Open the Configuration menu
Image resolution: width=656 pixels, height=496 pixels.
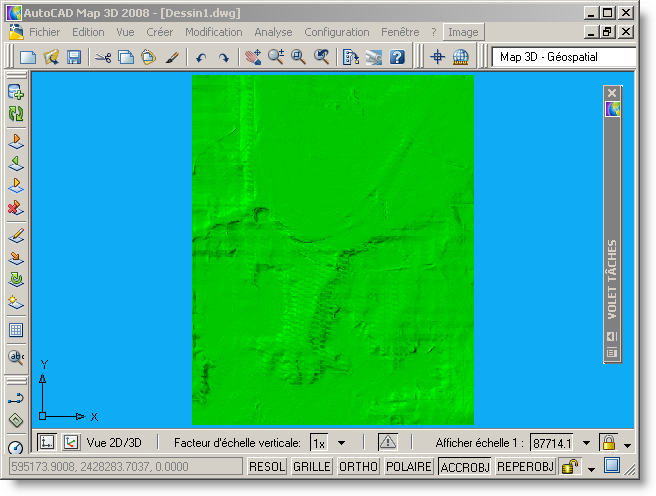pos(337,32)
